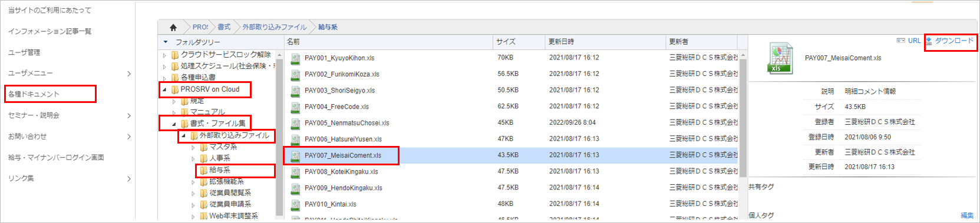Expand the ユーザメニュー sidebar submenu
The image size is (980, 223).
(129, 74)
